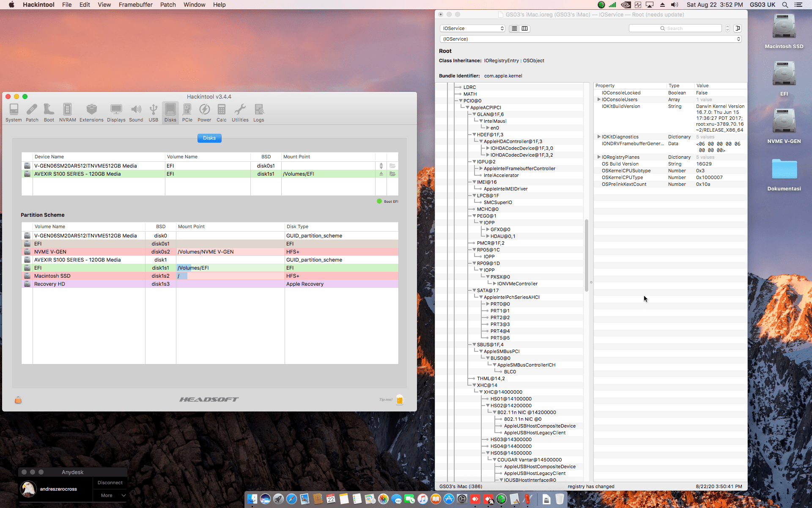Image resolution: width=812 pixels, height=508 pixels.
Task: Open the USB toolbar icon
Action: click(154, 113)
